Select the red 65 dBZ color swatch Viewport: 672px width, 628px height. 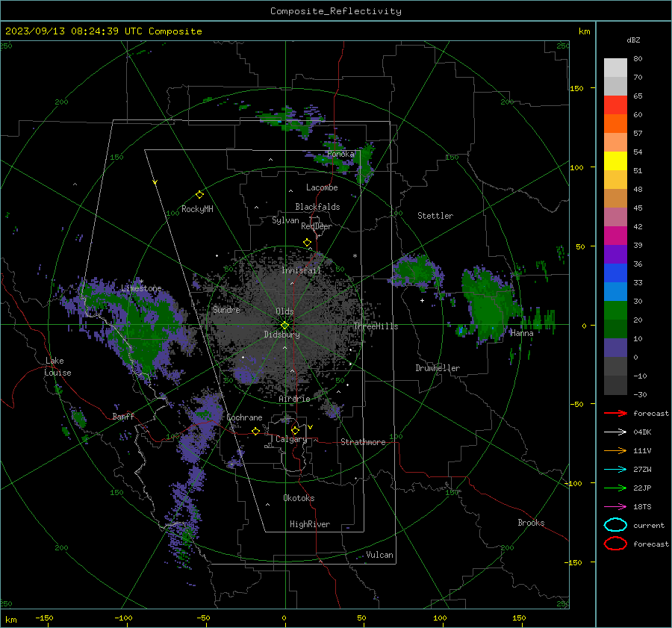click(615, 105)
